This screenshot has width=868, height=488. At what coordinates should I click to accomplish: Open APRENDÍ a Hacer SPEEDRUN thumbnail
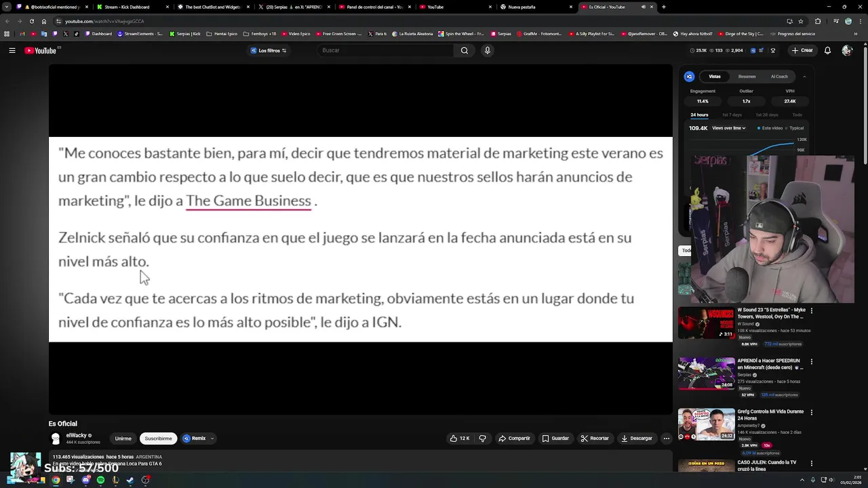coord(706,373)
